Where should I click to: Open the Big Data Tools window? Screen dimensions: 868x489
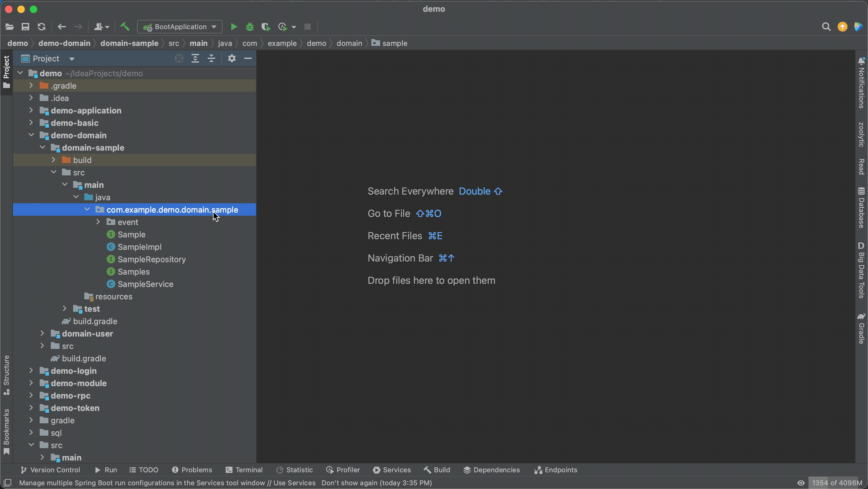click(x=861, y=270)
